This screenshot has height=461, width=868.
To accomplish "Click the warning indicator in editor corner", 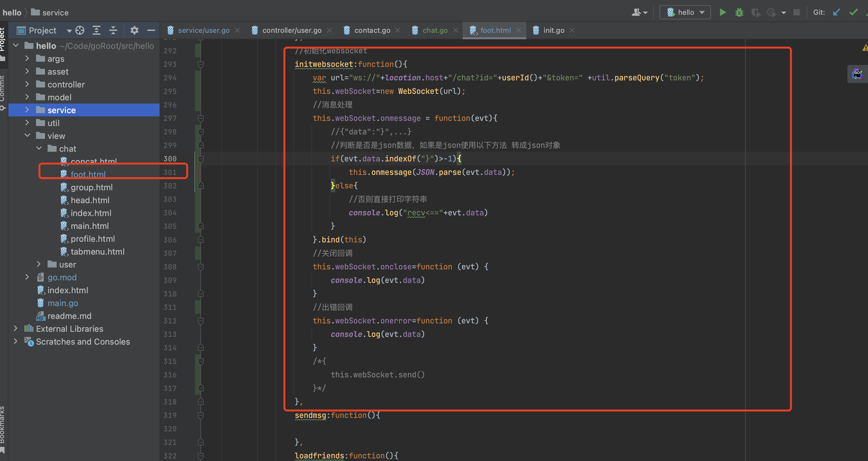I will 865,48.
